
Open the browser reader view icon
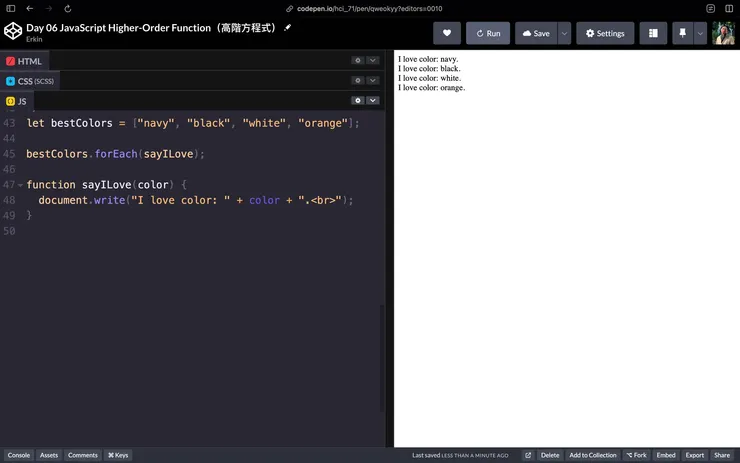click(710, 8)
